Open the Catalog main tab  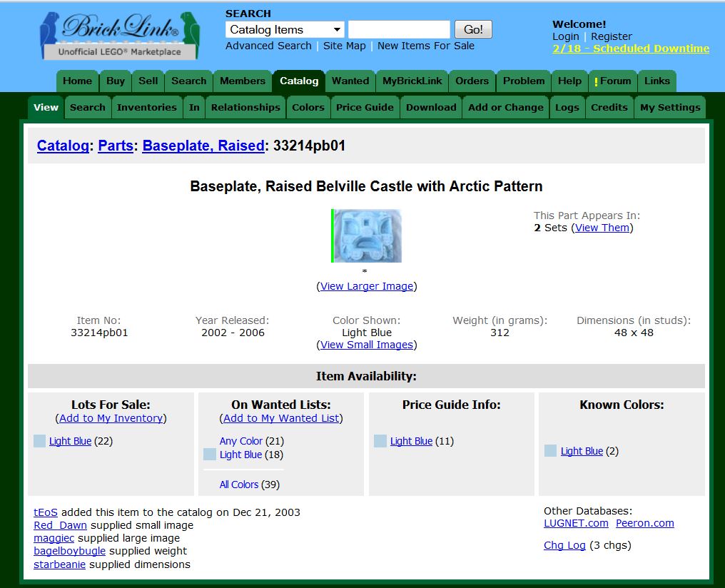click(299, 81)
